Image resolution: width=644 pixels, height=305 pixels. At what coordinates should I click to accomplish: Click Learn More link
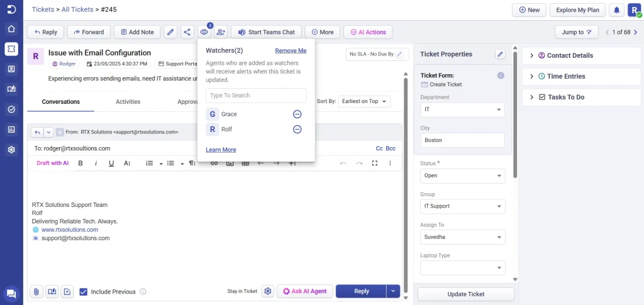point(221,150)
